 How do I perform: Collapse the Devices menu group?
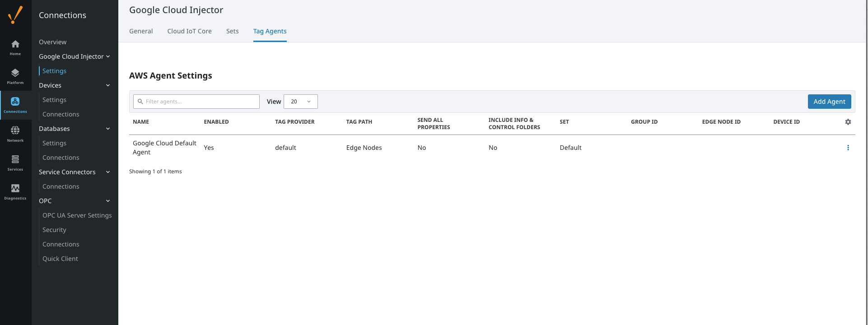click(108, 85)
